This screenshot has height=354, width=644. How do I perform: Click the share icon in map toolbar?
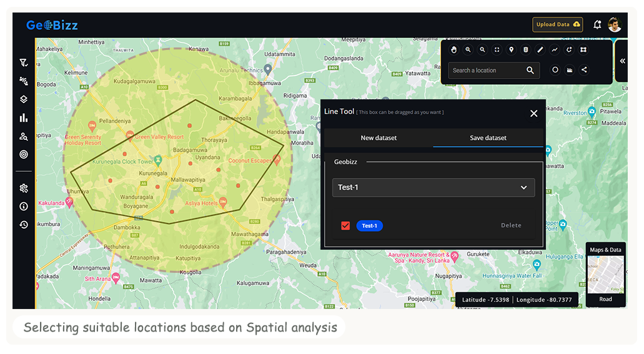(x=584, y=70)
